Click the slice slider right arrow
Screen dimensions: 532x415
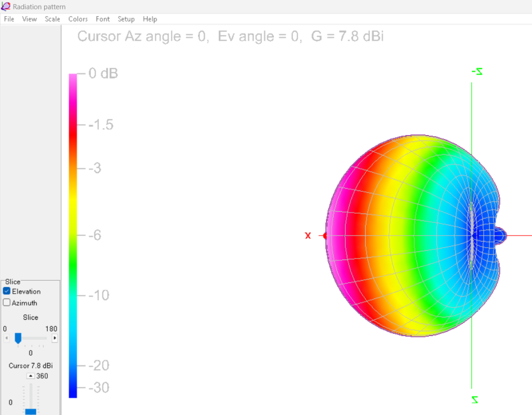(55, 338)
